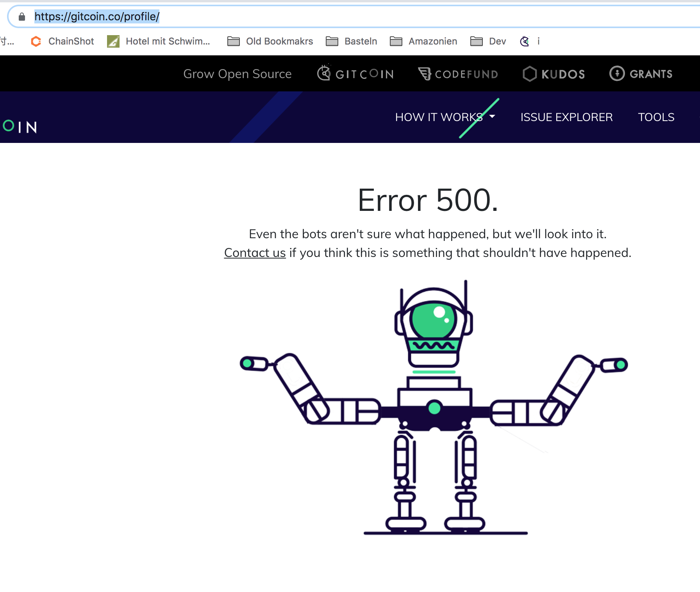This screenshot has height=592, width=700.
Task: Click the Grants circular icon
Action: tap(617, 73)
